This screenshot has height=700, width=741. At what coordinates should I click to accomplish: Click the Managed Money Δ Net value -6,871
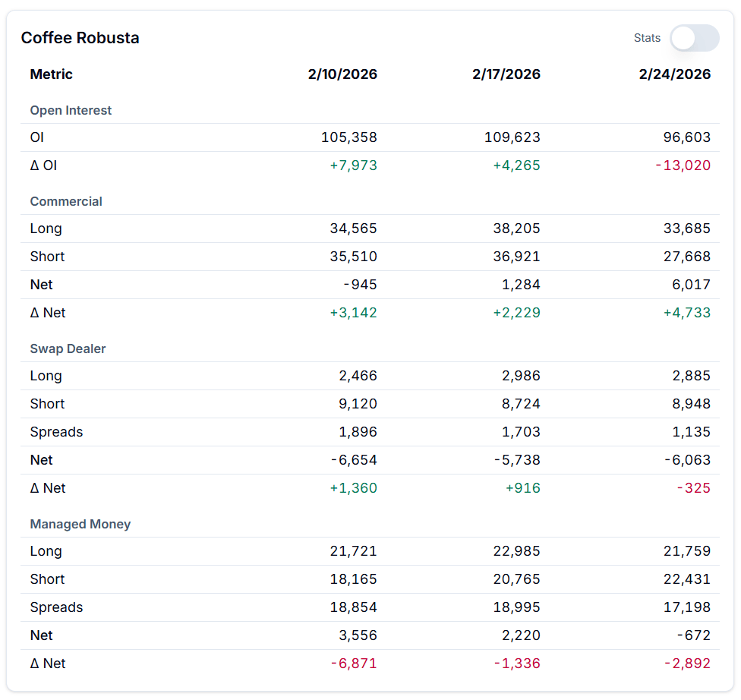tap(354, 664)
